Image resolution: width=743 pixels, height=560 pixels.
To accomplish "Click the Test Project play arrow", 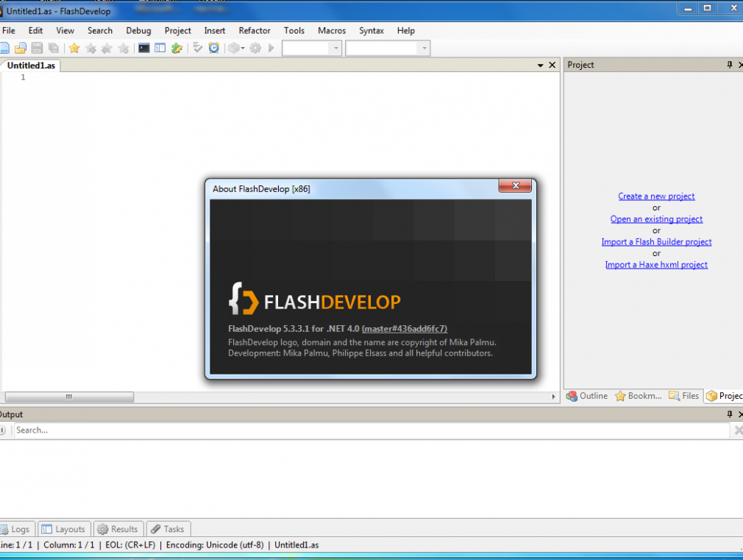I will [271, 48].
